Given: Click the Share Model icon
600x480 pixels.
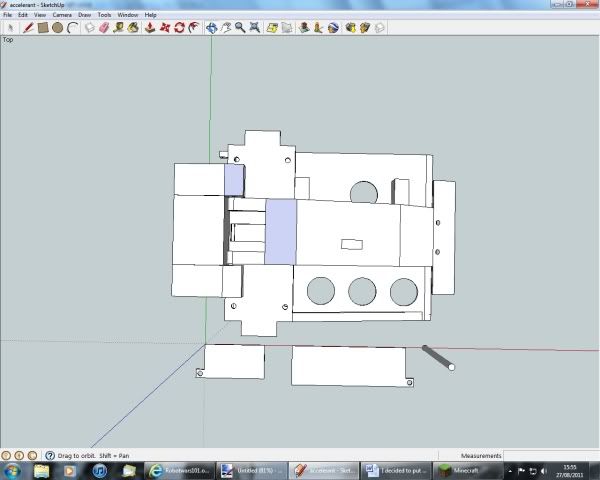Looking at the screenshot, I should [x=365, y=28].
